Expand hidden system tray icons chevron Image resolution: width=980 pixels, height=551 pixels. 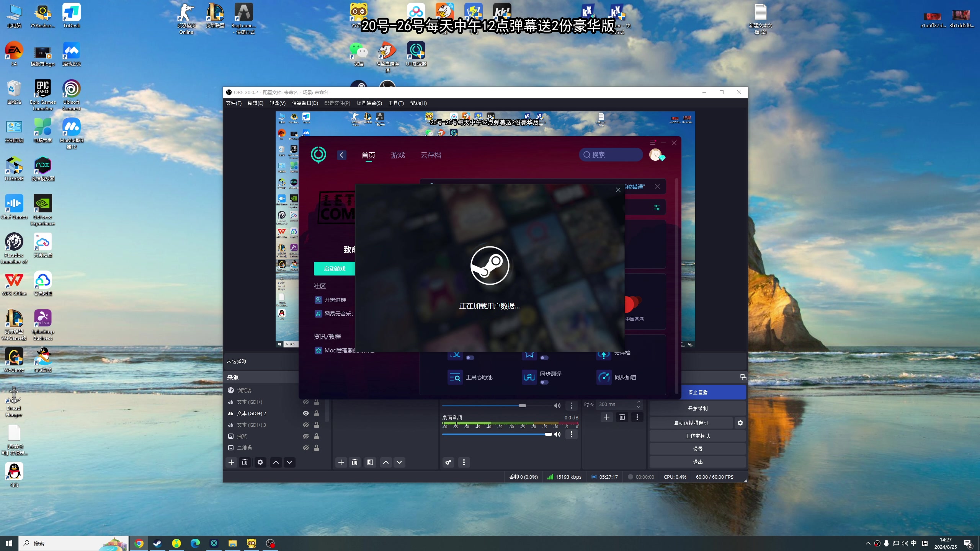(x=868, y=543)
